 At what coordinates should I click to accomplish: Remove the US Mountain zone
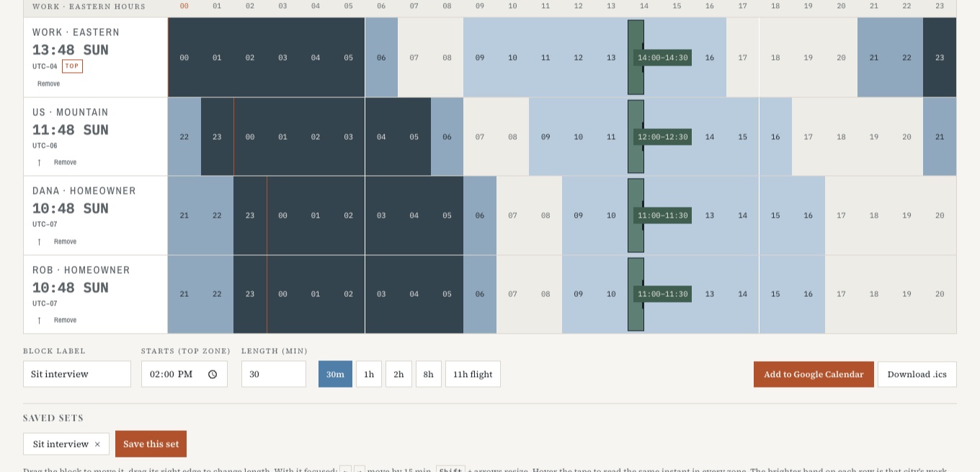pos(65,162)
